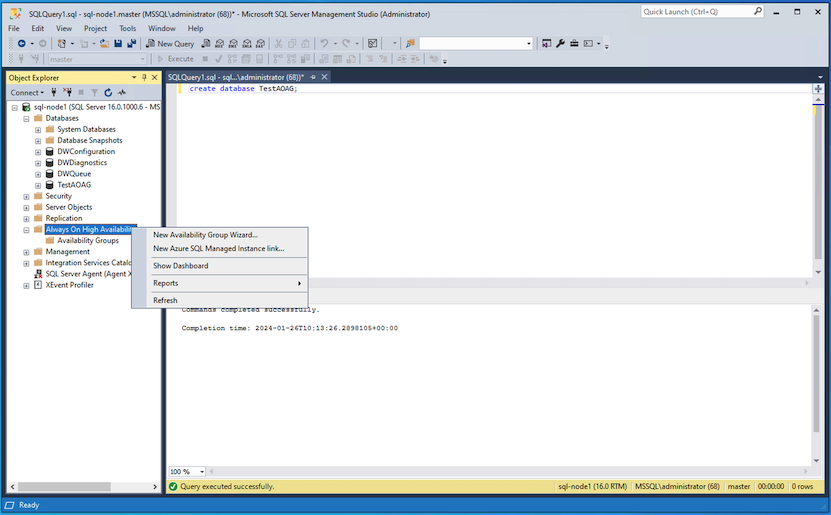Click the New Query button
This screenshot has height=515, width=831.
point(170,43)
